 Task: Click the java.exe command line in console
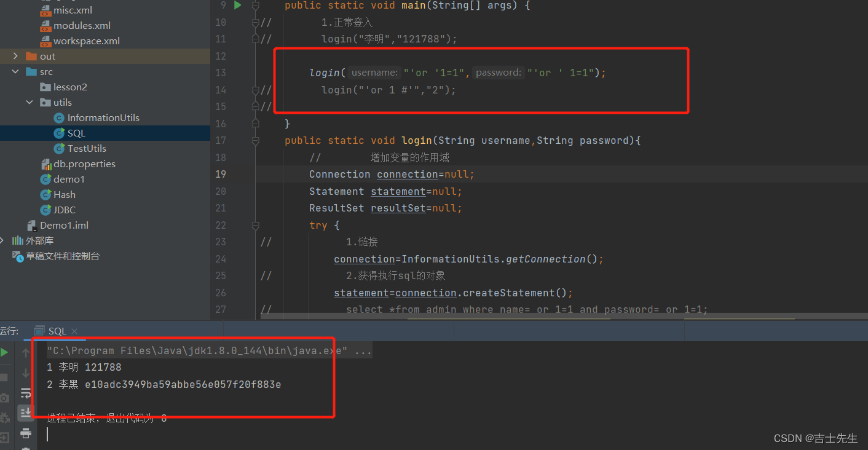coord(210,351)
